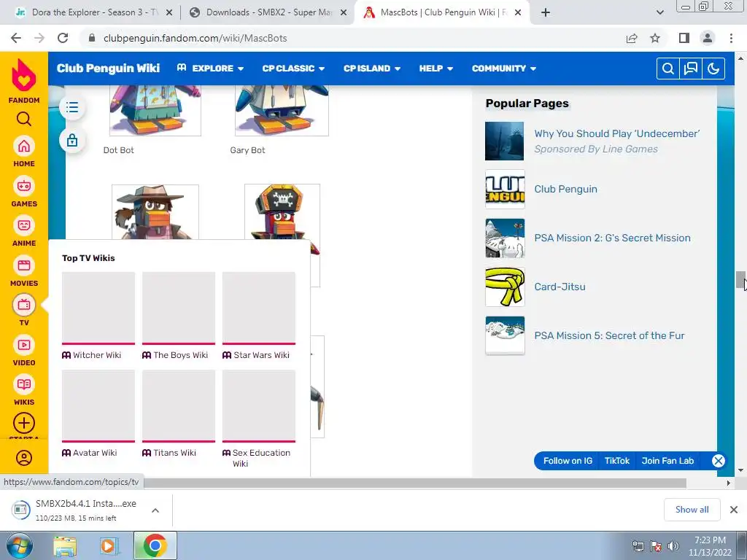The image size is (747, 560).
Task: Open the table of contents list icon
Action: (x=72, y=107)
